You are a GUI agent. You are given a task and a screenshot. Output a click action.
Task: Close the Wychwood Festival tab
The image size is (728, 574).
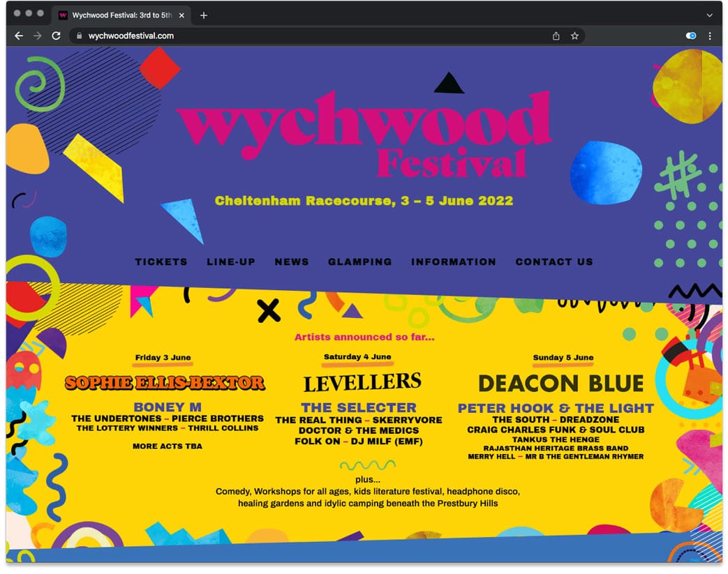pyautogui.click(x=181, y=15)
